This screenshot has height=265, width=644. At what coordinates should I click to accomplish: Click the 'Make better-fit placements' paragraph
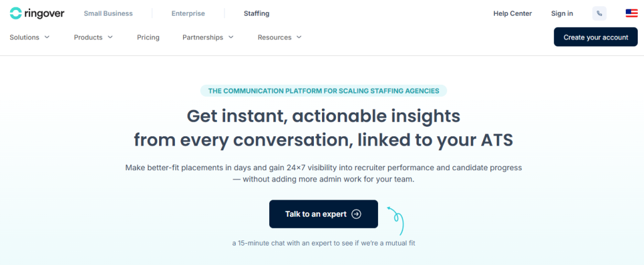[x=323, y=173]
